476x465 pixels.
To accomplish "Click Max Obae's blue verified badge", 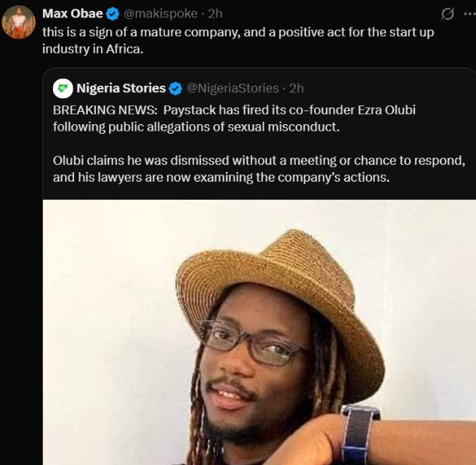I will [113, 14].
